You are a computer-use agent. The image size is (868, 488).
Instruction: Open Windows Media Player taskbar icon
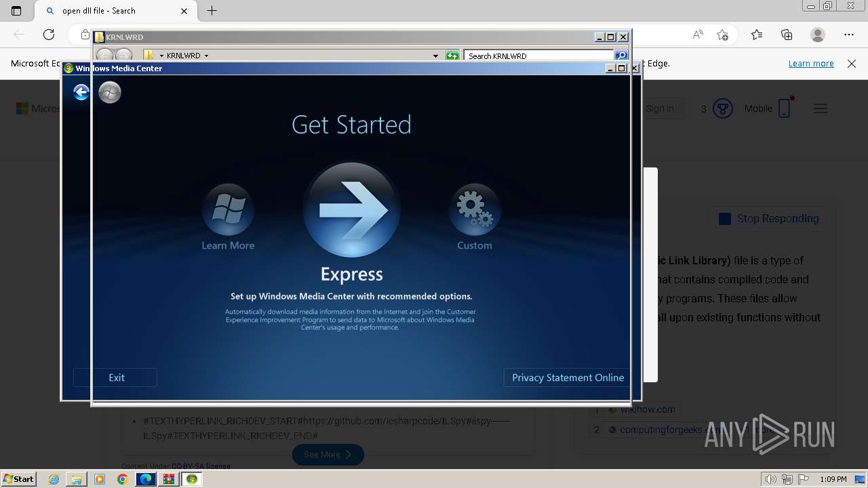point(100,479)
